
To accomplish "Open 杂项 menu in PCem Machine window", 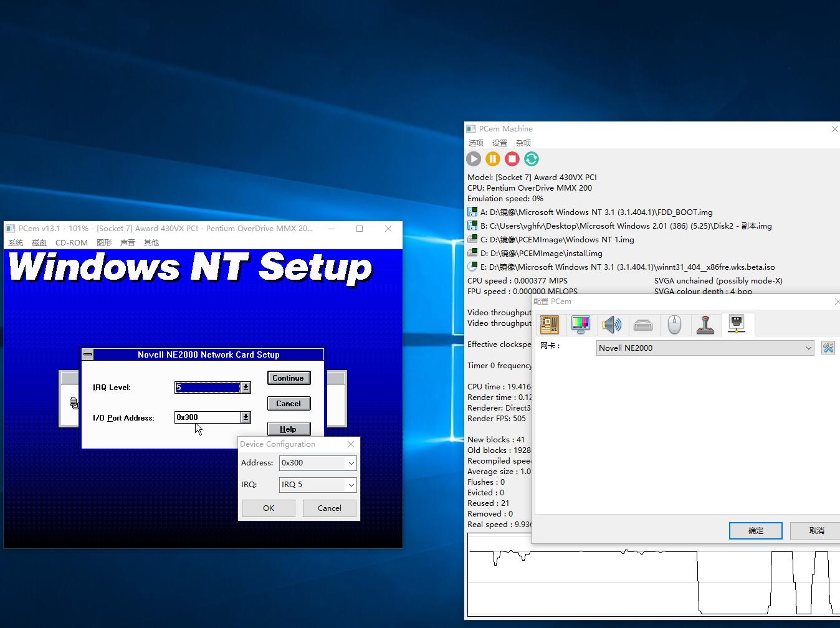I will pyautogui.click(x=523, y=143).
